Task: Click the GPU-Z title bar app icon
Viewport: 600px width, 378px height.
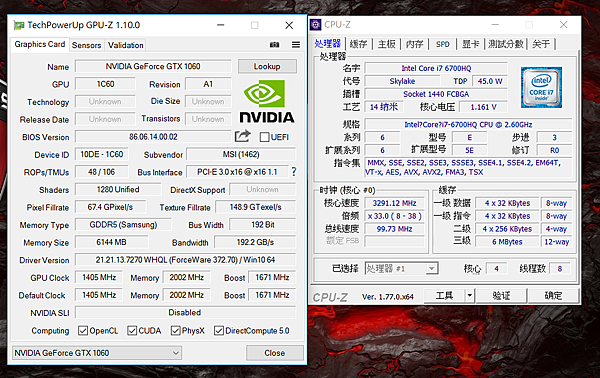Action: coord(19,25)
